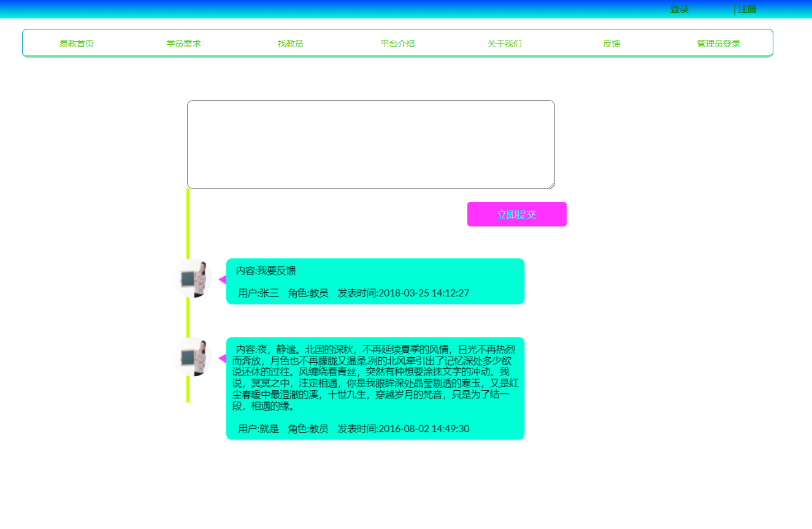Navigate to 平台介绍
The width and height of the screenshot is (812, 529).
[397, 43]
